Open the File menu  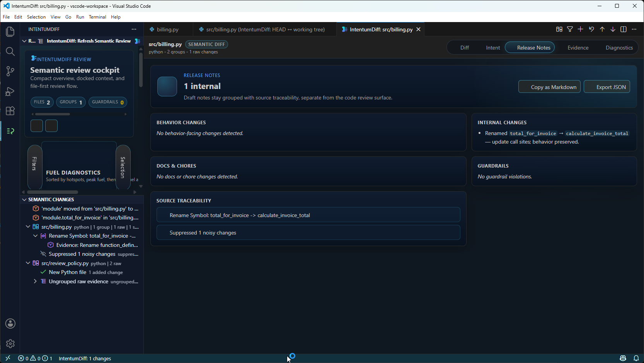[6, 17]
